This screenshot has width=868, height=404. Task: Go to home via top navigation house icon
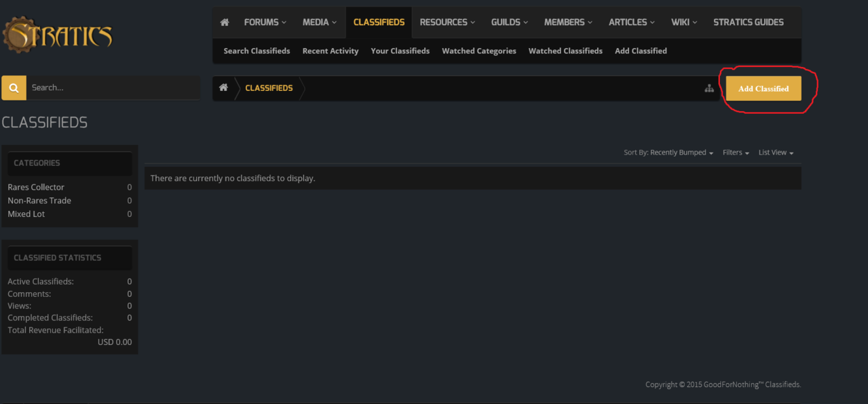click(225, 22)
